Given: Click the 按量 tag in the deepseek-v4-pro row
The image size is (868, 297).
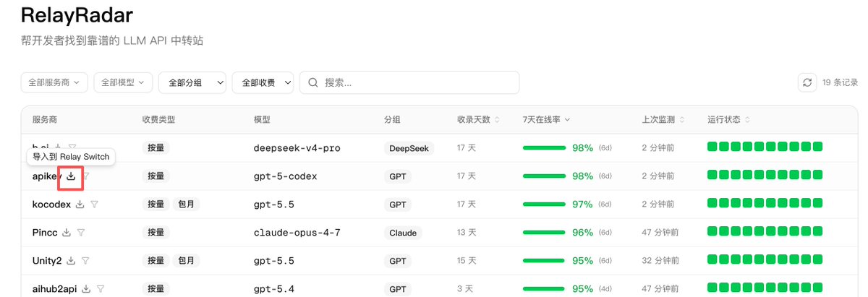Looking at the screenshot, I should (x=156, y=148).
